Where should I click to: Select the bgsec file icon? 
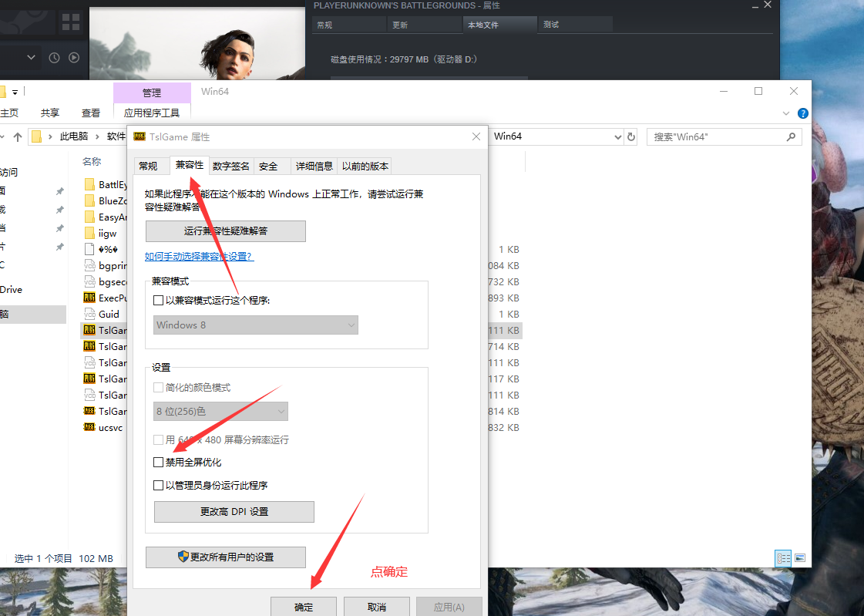point(89,281)
